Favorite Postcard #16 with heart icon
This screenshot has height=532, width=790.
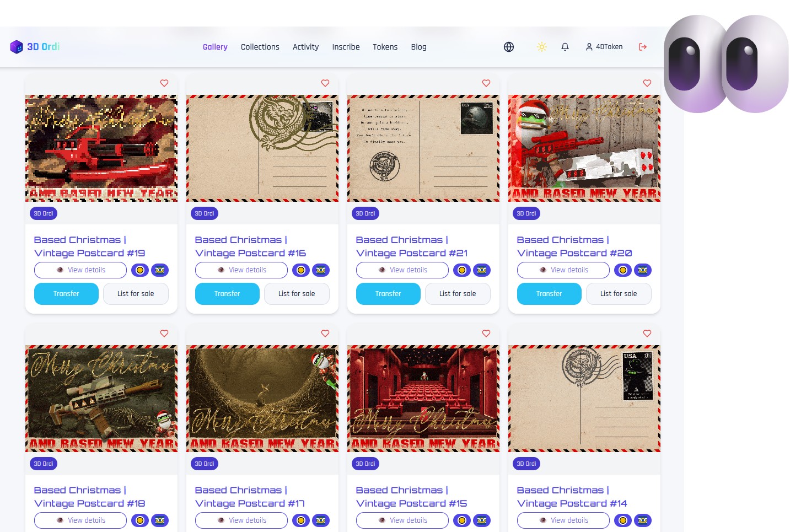click(x=325, y=83)
